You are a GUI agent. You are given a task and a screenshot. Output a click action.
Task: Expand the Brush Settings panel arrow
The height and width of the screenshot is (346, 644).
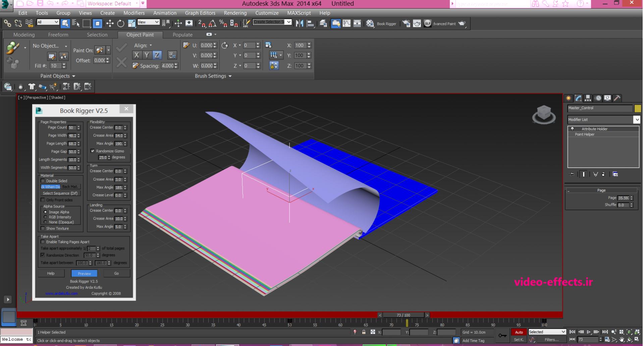click(230, 76)
